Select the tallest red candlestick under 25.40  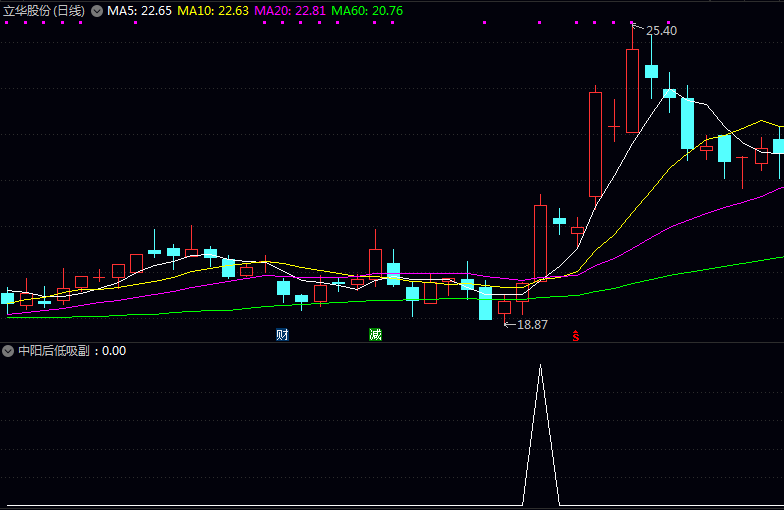(632, 90)
